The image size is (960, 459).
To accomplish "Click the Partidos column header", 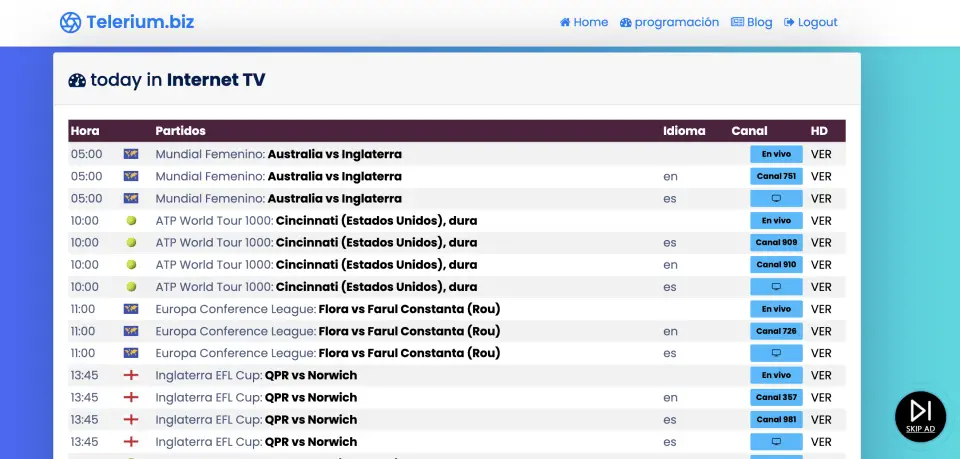I will (x=181, y=131).
